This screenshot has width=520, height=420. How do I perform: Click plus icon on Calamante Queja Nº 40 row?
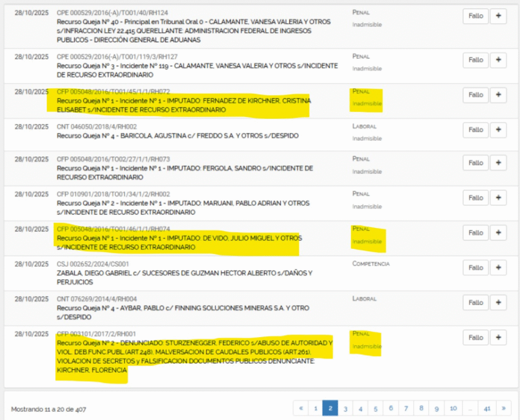tap(498, 16)
